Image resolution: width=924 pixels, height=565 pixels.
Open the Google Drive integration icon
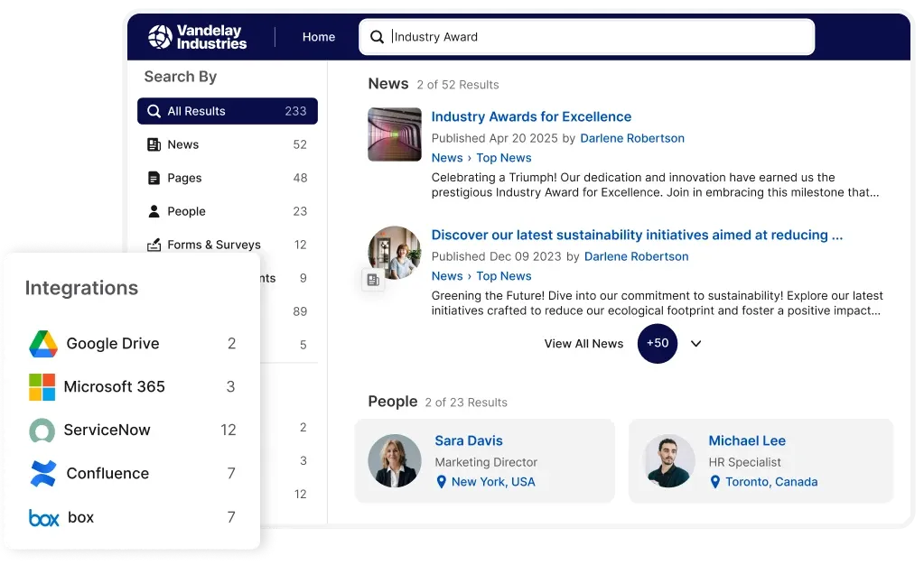tap(44, 343)
